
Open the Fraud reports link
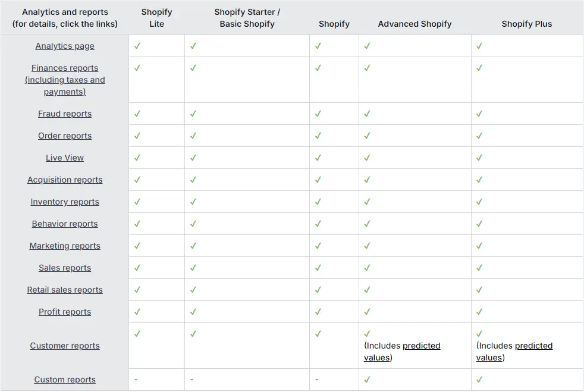[x=65, y=114]
